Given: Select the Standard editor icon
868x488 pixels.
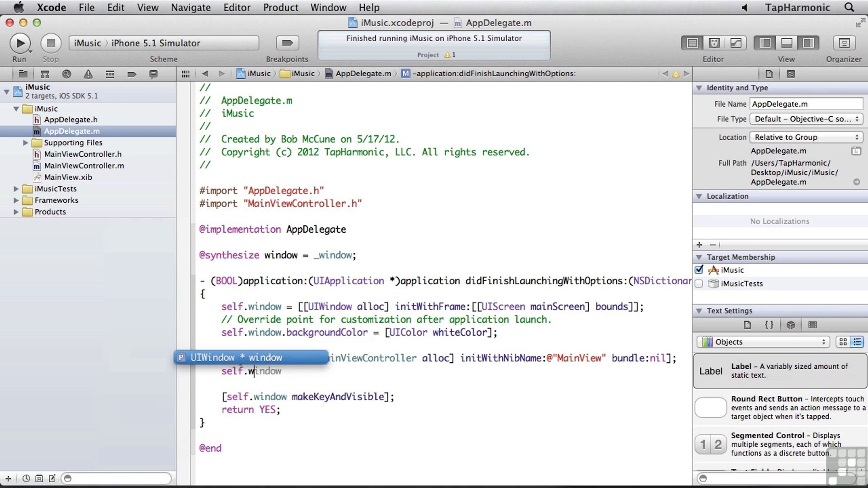Looking at the screenshot, I should [x=692, y=43].
